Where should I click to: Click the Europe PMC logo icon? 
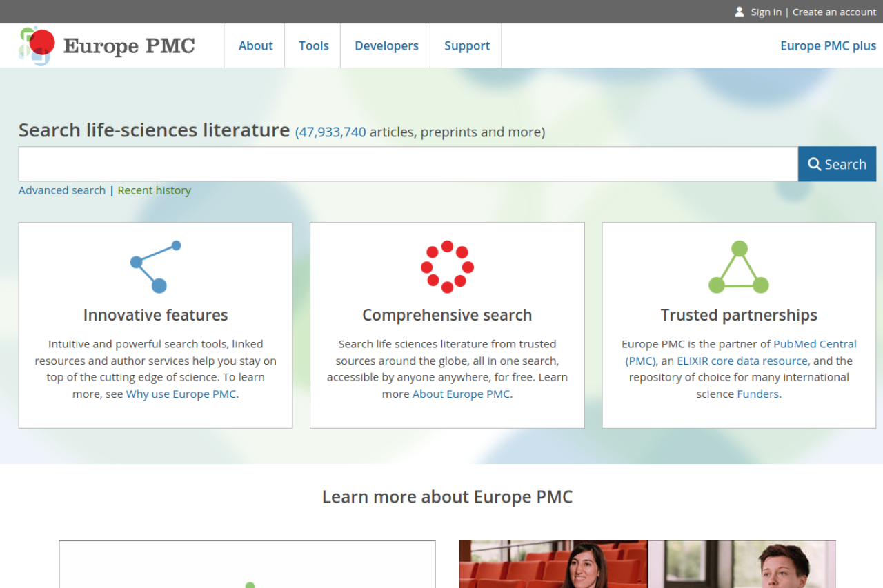37,45
